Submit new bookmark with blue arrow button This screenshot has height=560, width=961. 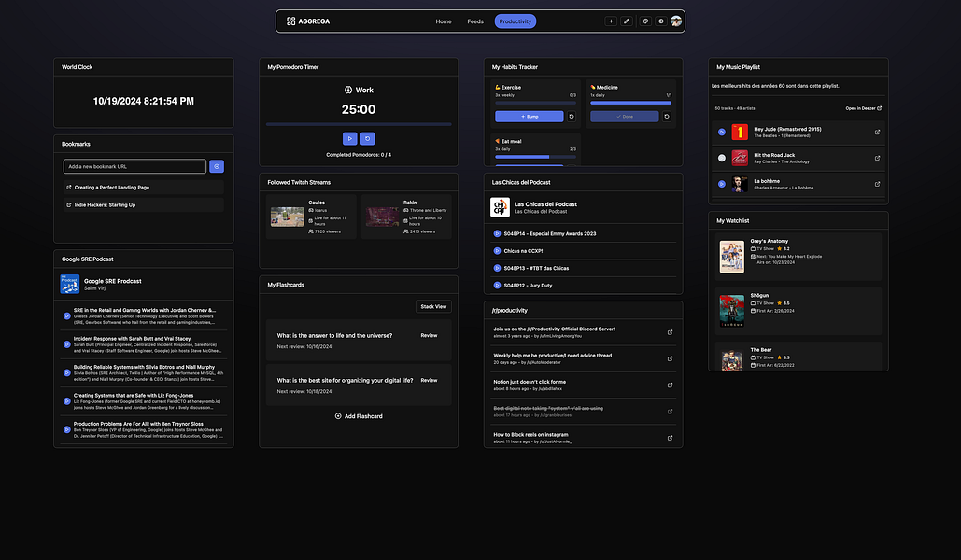tap(217, 166)
